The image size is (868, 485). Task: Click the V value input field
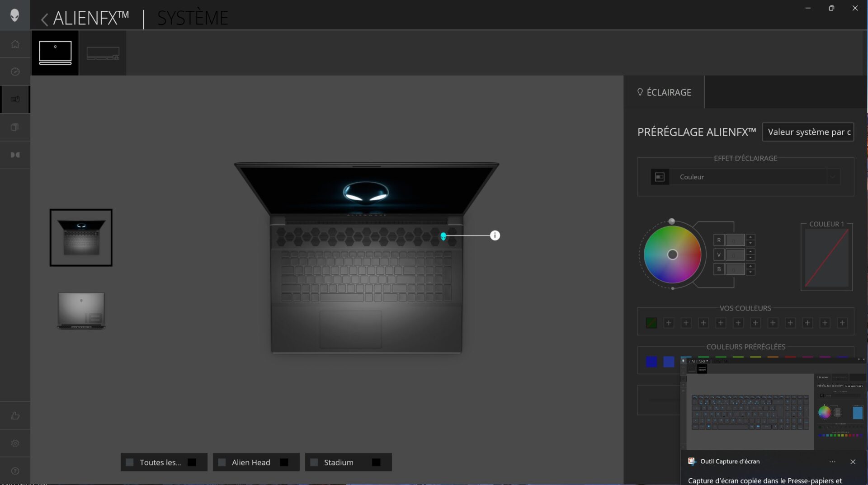coord(735,254)
